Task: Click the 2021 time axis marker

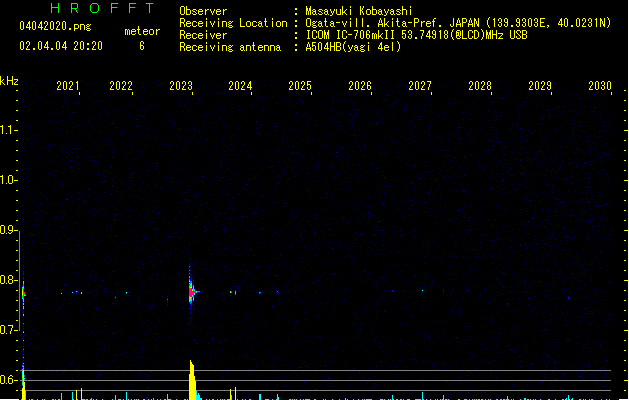Action: coord(68,85)
